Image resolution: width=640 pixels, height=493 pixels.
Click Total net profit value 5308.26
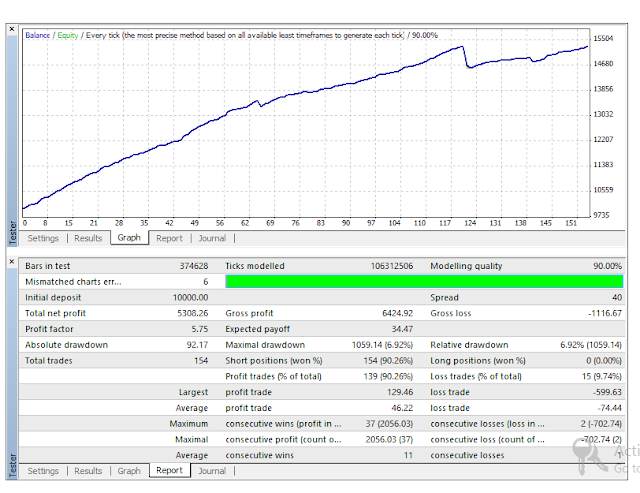pos(193,313)
